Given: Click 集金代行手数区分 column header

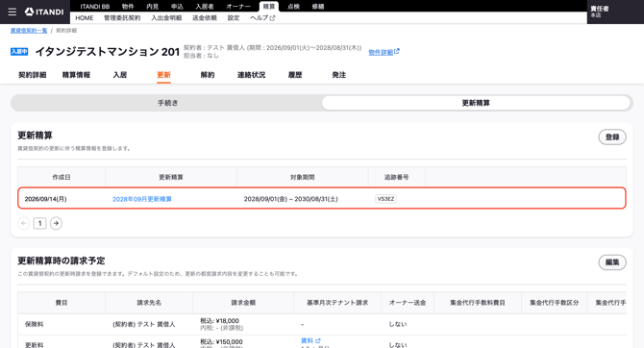Looking at the screenshot, I should [x=554, y=303].
